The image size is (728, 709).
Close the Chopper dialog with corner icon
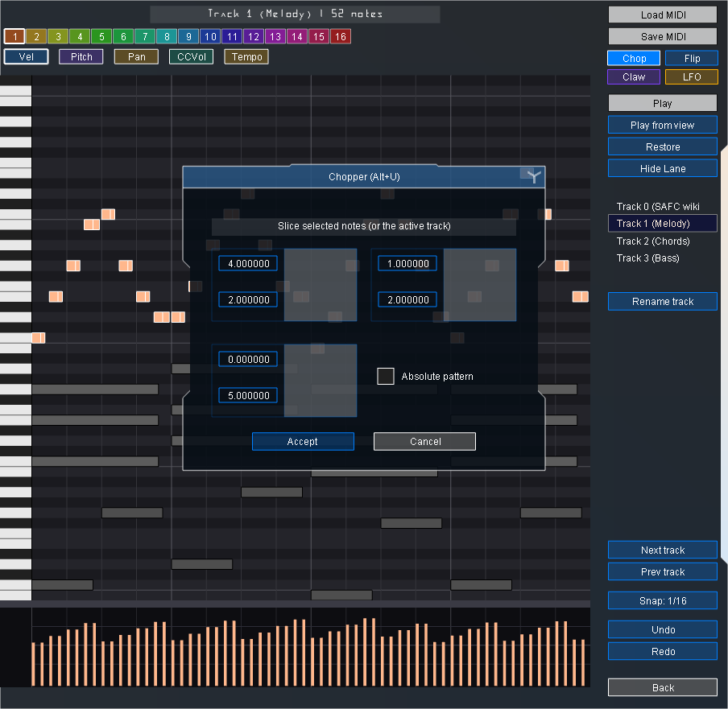[532, 176]
